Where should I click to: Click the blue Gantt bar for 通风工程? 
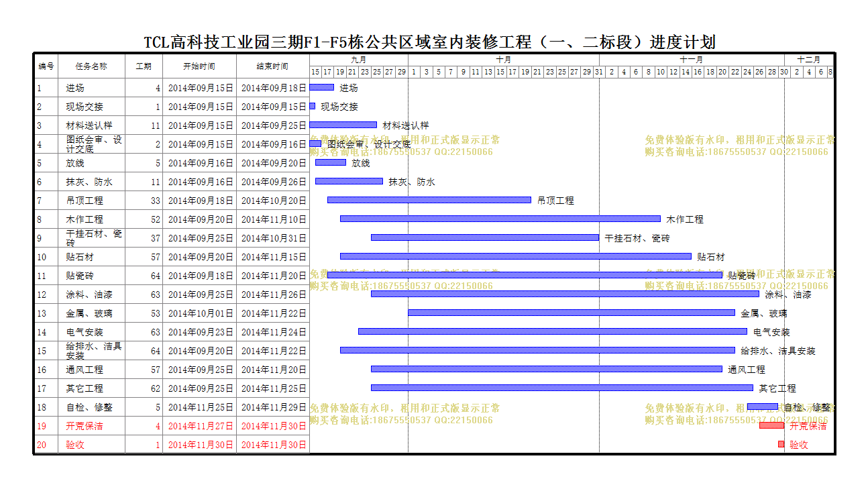click(x=547, y=369)
